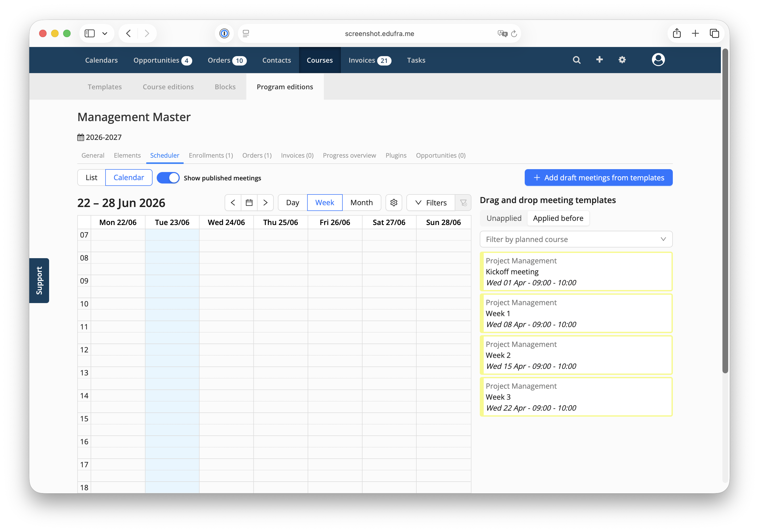The height and width of the screenshot is (532, 759).
Task: Expand the Filters dropdown
Action: pos(431,203)
